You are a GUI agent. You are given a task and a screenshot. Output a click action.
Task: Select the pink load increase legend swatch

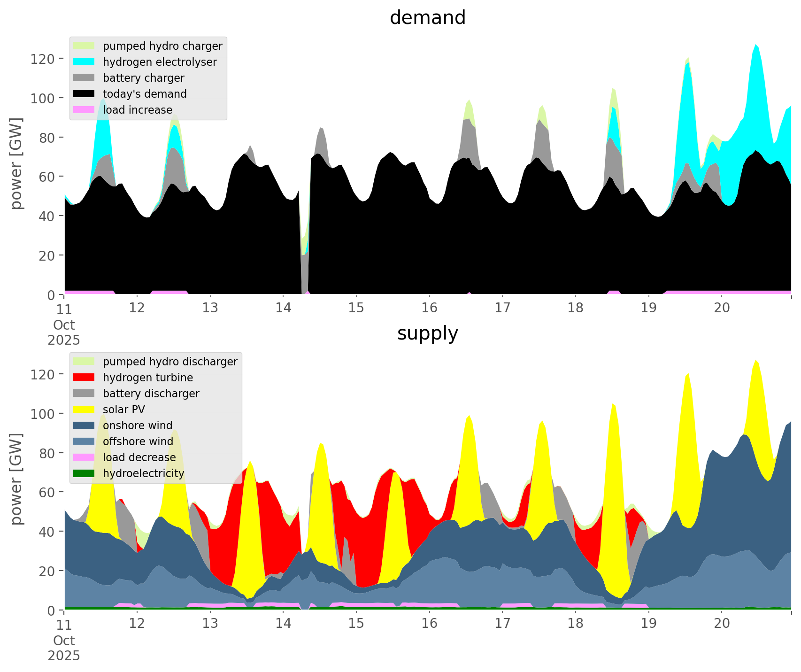point(84,110)
